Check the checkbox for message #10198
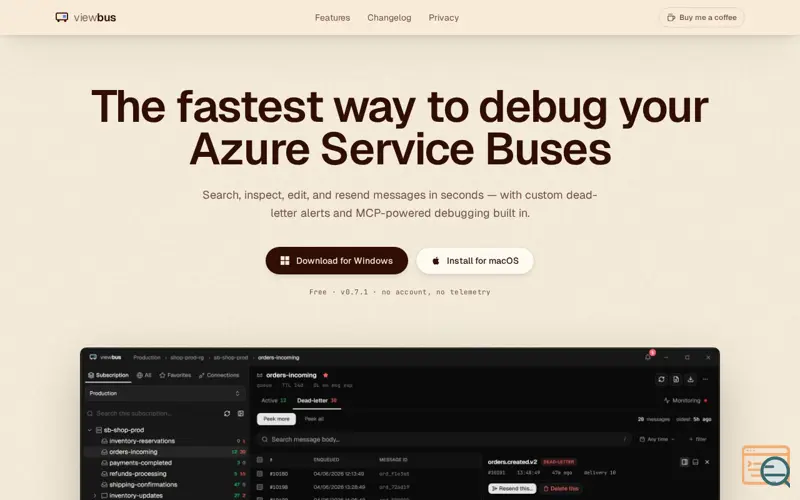800x500 pixels. click(x=260, y=487)
